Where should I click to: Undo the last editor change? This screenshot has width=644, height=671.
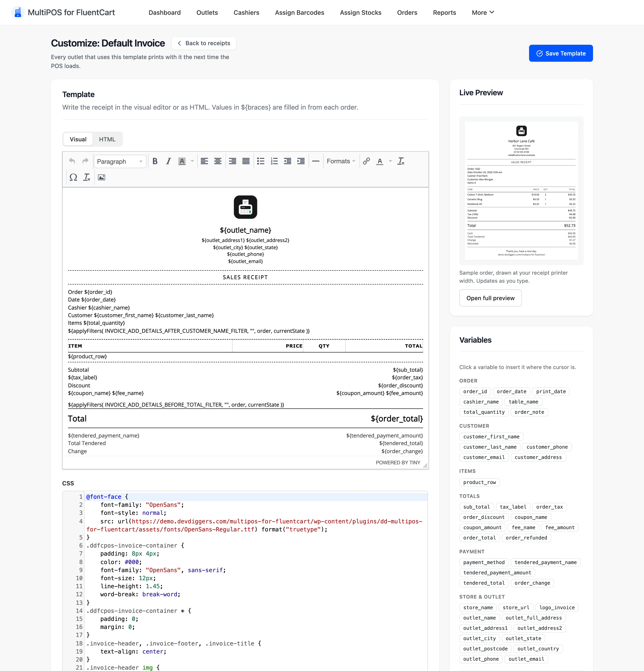coord(72,161)
